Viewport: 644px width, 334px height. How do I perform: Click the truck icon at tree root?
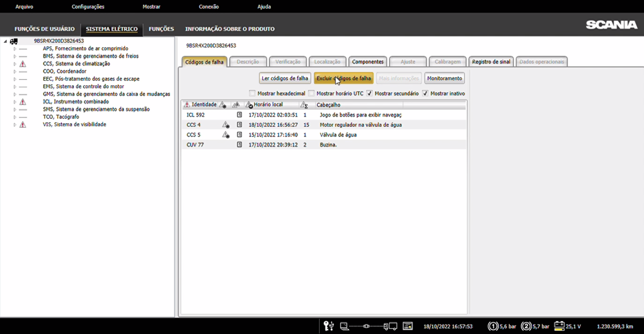[x=14, y=42]
